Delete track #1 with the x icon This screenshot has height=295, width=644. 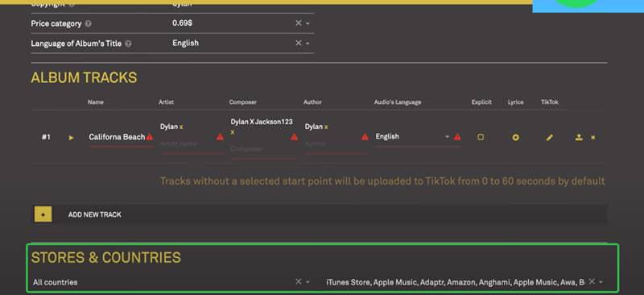pyautogui.click(x=592, y=137)
